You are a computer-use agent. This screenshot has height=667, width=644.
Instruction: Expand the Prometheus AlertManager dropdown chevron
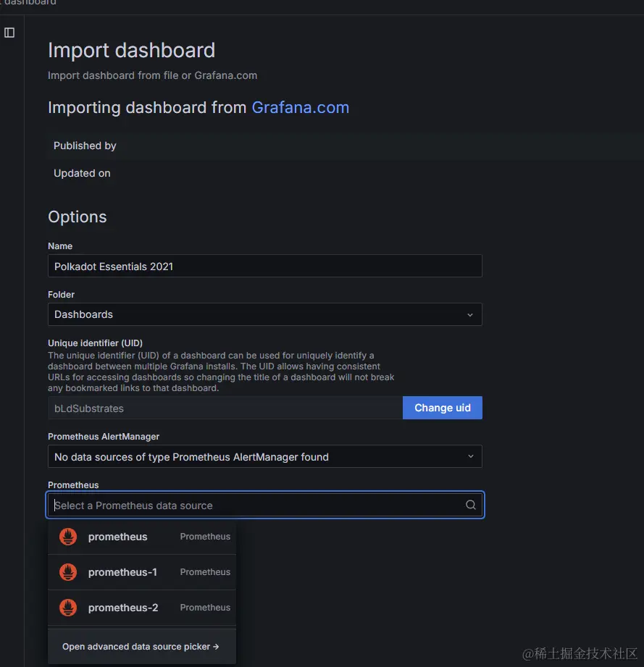(x=470, y=456)
